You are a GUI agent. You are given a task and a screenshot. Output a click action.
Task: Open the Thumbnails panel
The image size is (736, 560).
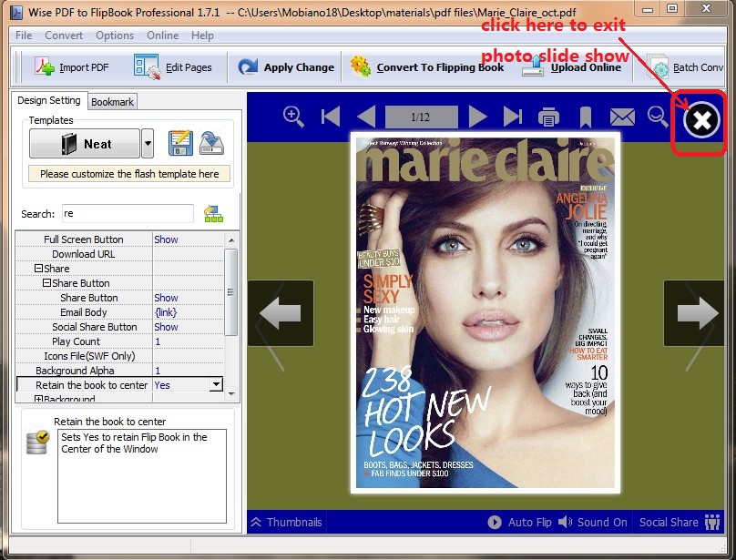click(x=287, y=522)
